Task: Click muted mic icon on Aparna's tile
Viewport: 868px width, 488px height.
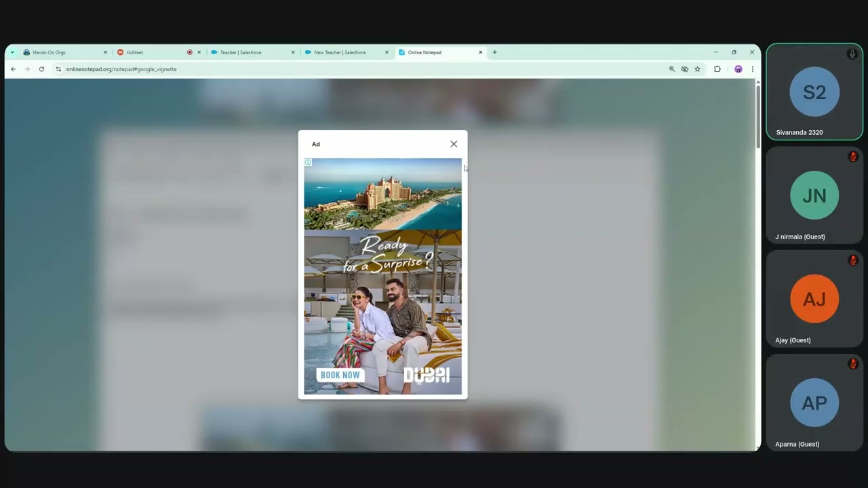Action: [853, 364]
